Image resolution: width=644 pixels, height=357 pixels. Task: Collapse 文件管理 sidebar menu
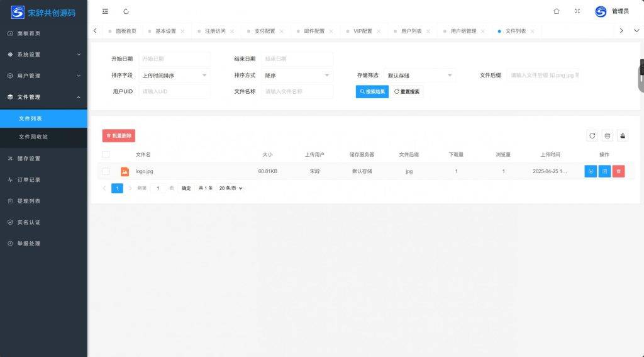click(43, 97)
